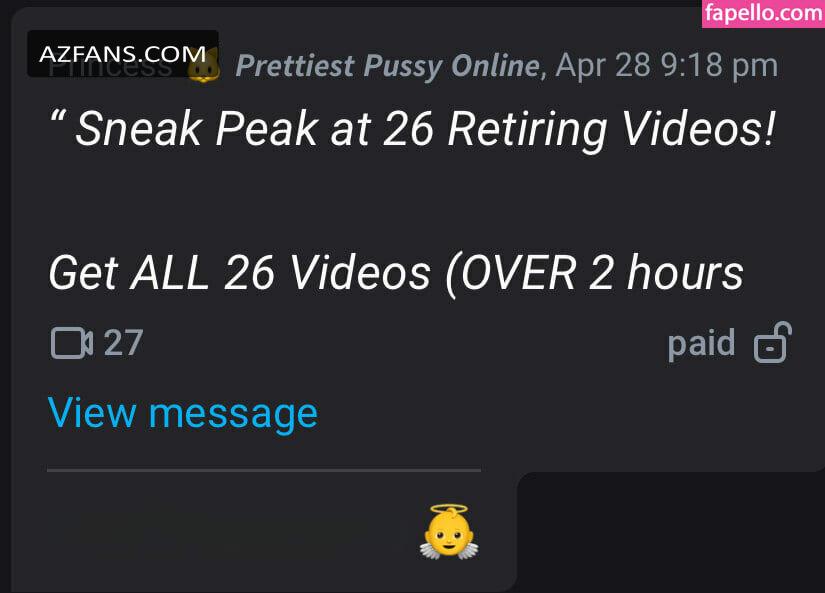Click the Apr 28 9:18 pm timestamp
The image size is (825, 593).
click(x=667, y=65)
